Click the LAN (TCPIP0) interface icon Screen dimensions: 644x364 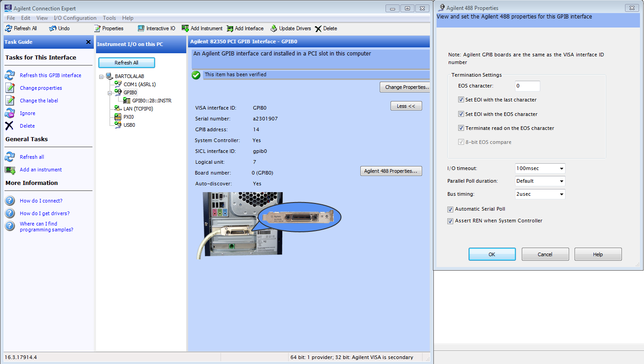coord(118,109)
